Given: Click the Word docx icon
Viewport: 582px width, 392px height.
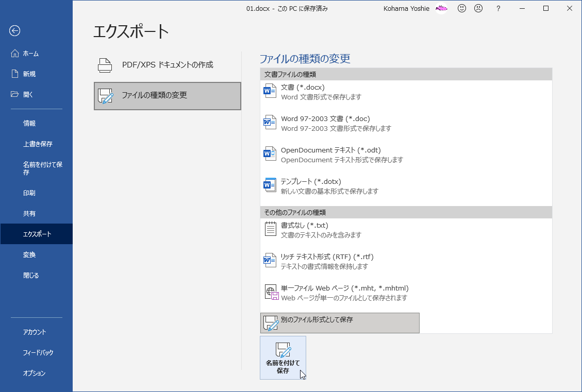Looking at the screenshot, I should click(x=270, y=91).
